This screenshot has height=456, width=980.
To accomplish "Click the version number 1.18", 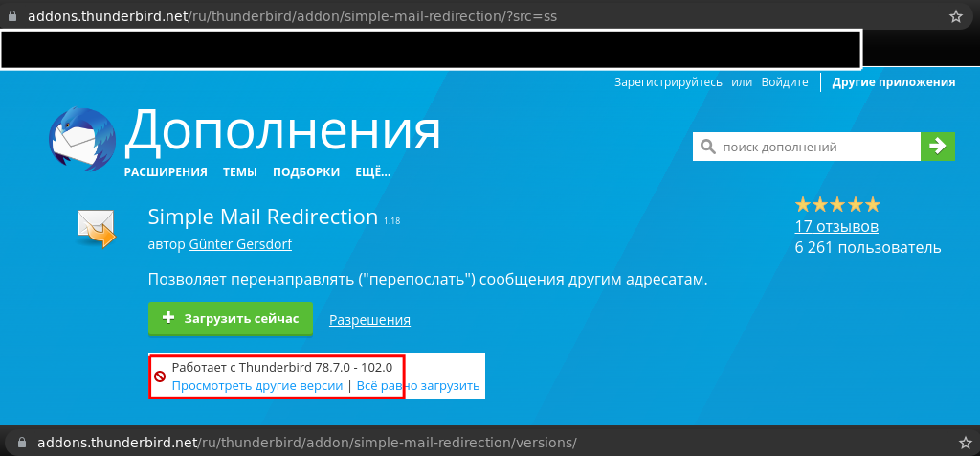I will coord(391,220).
